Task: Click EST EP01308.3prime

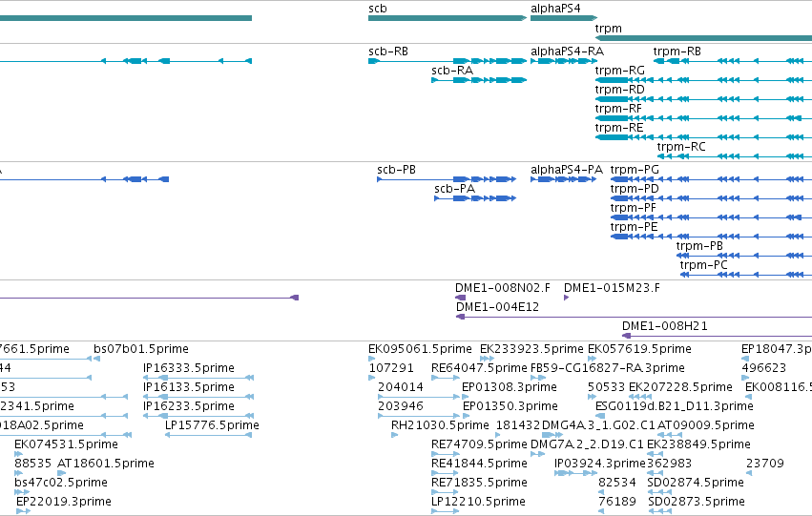Action: point(467,397)
